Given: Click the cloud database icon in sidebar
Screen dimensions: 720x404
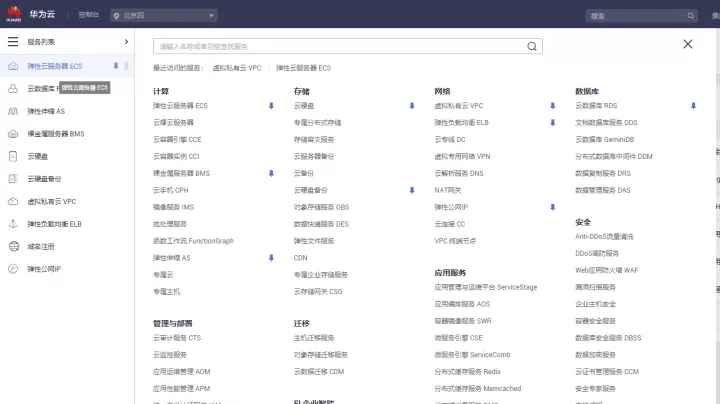Looking at the screenshot, I should [x=13, y=89].
